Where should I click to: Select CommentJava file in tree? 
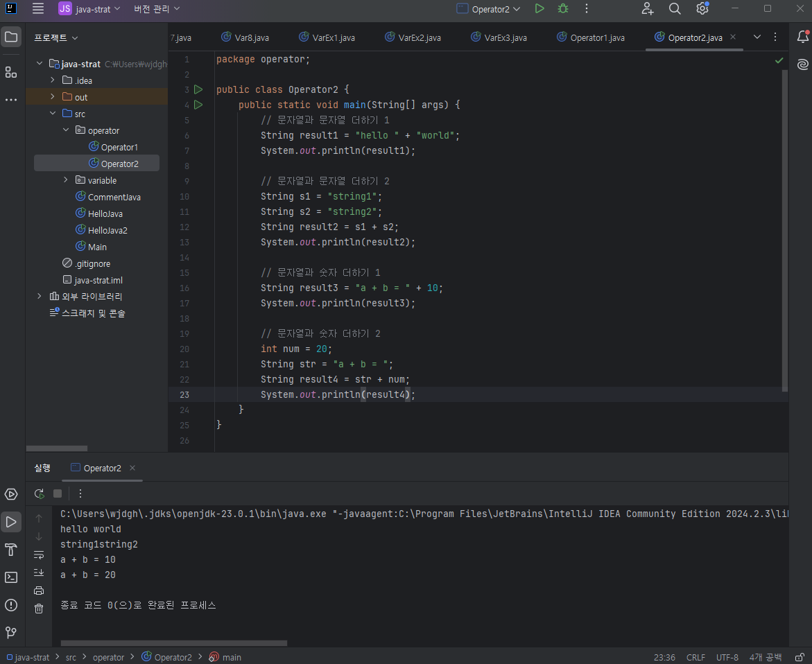108,197
